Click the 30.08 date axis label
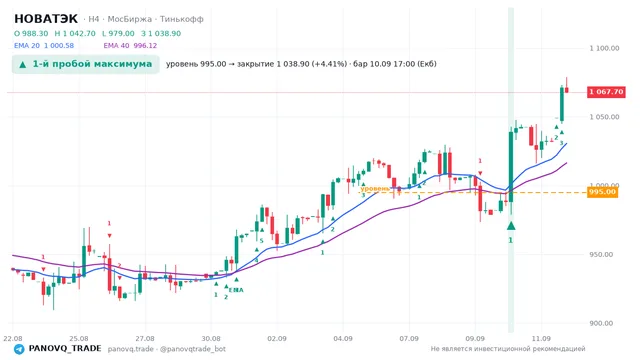Image resolution: width=640 pixels, height=360 pixels. coord(211,338)
